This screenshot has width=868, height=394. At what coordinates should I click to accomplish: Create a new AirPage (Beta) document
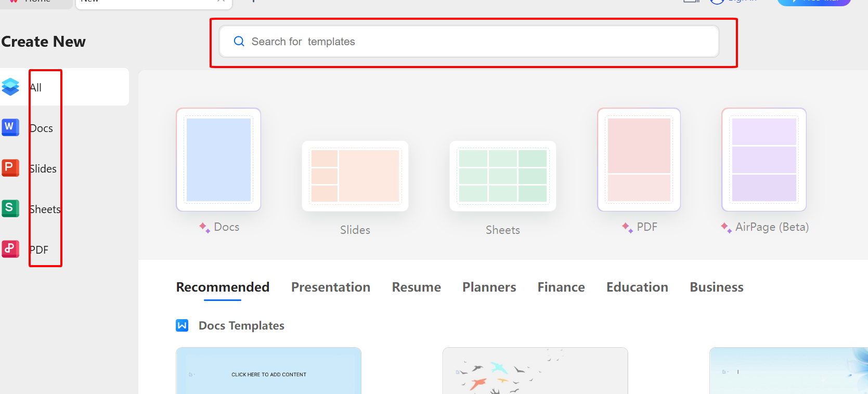[x=764, y=160]
